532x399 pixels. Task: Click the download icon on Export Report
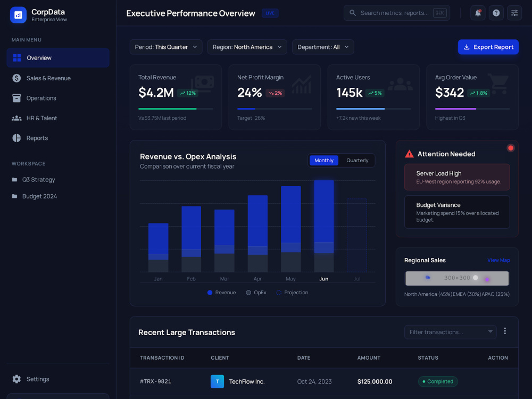point(467,47)
